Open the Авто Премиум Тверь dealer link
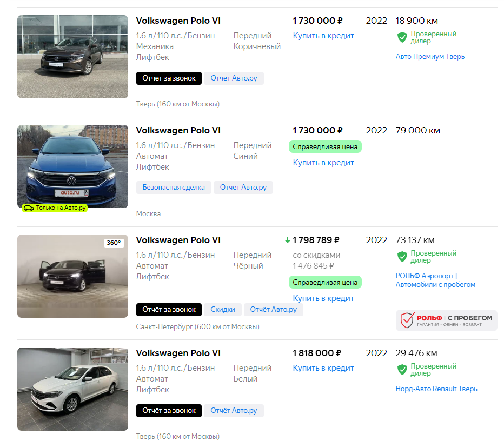Image resolution: width=504 pixels, height=441 pixels. pyautogui.click(x=430, y=57)
